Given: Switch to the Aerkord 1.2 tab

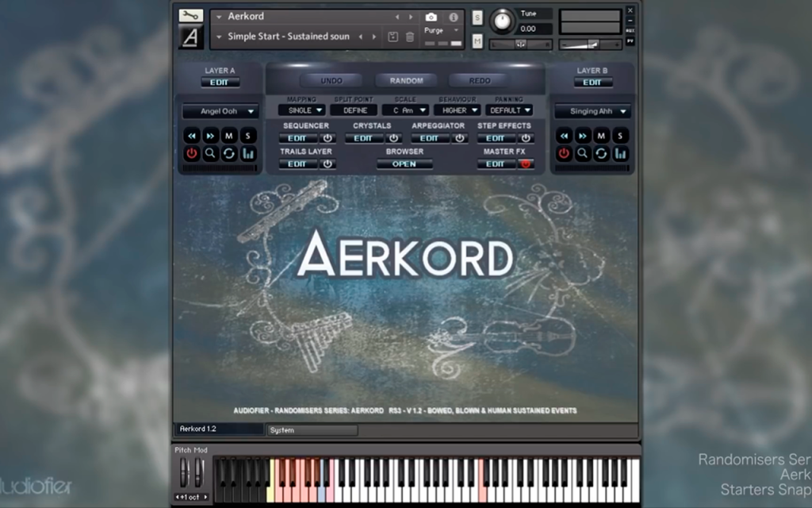Looking at the screenshot, I should tap(219, 429).
